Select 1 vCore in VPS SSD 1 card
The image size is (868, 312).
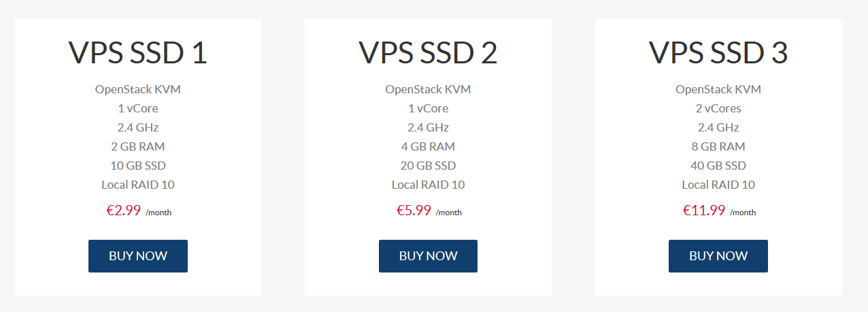click(138, 108)
